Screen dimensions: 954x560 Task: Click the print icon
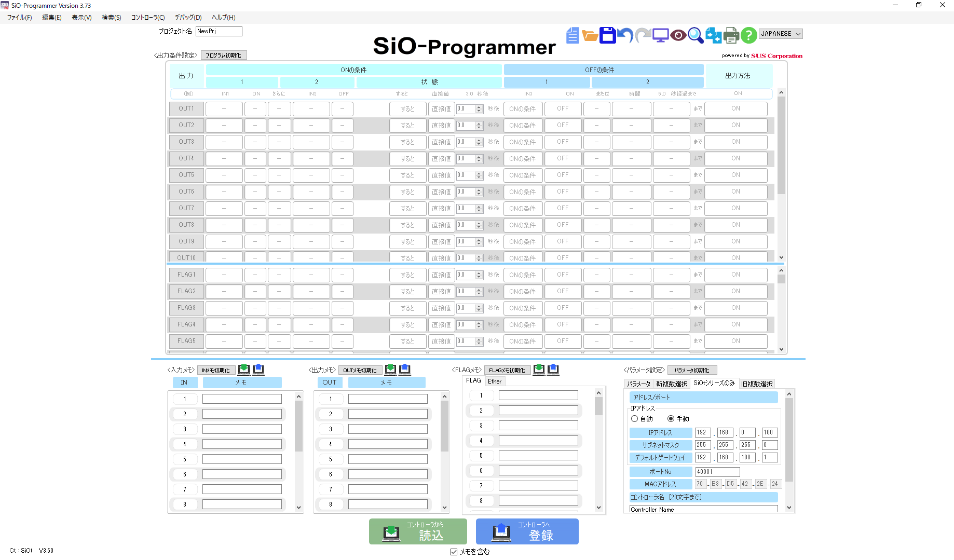pyautogui.click(x=731, y=35)
